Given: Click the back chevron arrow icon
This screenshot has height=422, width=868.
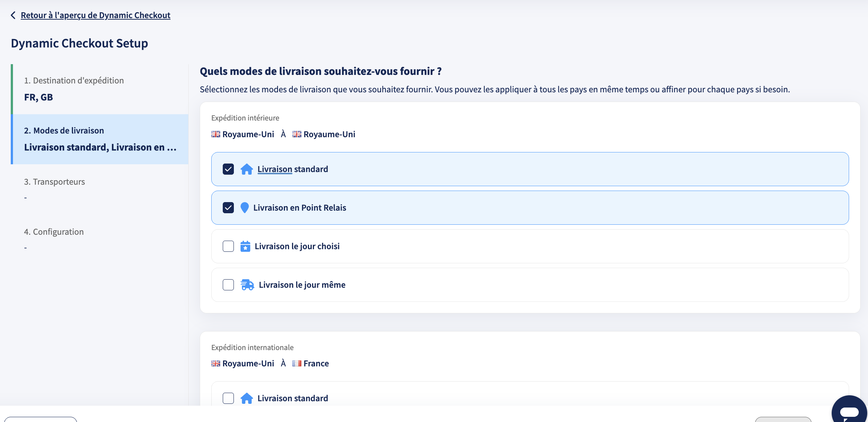Looking at the screenshot, I should coord(13,15).
